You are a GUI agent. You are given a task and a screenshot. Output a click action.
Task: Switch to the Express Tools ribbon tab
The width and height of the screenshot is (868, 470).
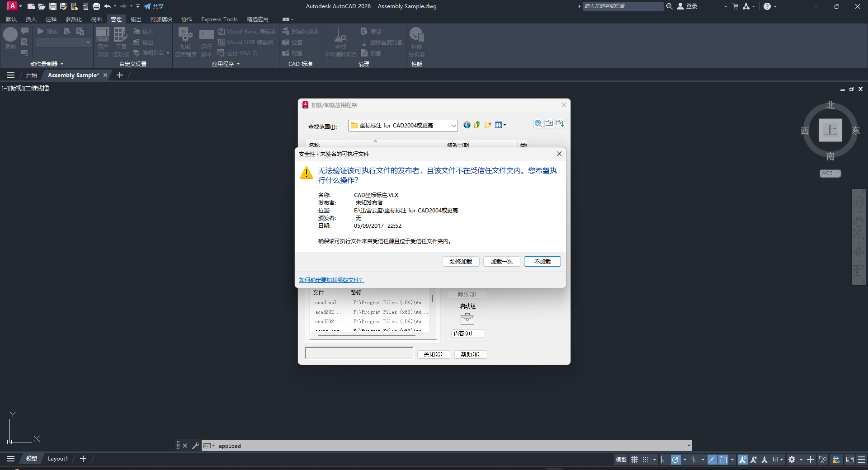(x=219, y=19)
